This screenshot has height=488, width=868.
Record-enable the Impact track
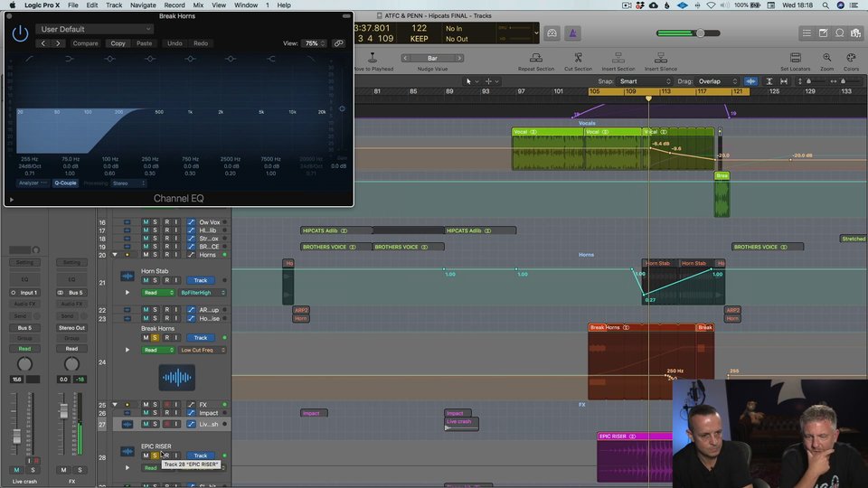coord(166,413)
